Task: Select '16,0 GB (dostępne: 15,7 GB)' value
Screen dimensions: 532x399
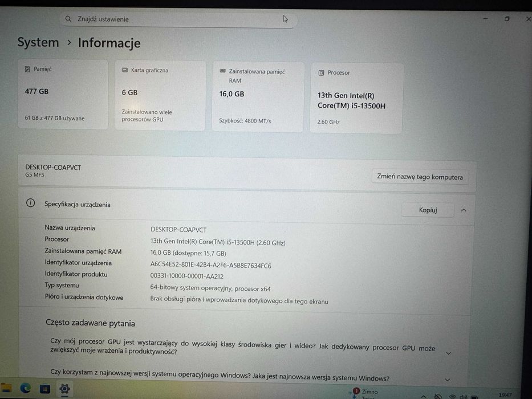Action: (188, 253)
